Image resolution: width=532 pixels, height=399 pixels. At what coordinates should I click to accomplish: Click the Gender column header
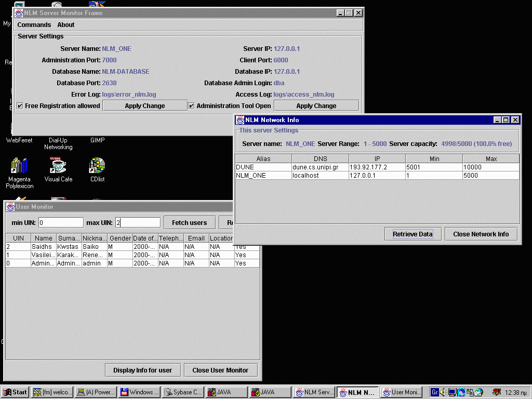point(120,238)
